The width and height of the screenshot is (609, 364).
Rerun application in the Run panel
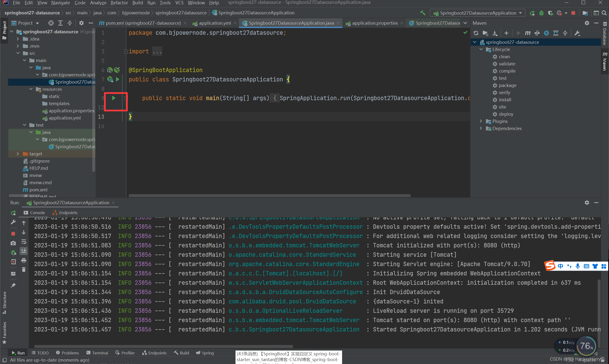click(x=13, y=213)
